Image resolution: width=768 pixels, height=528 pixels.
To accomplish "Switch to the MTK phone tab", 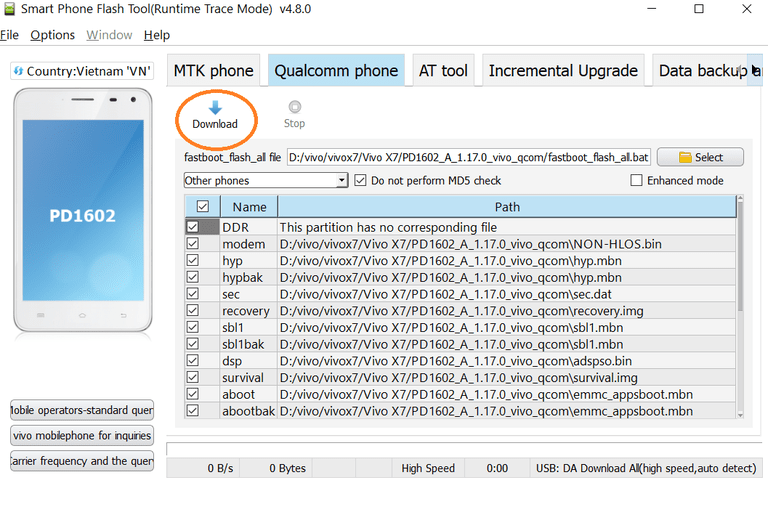I will [214, 71].
